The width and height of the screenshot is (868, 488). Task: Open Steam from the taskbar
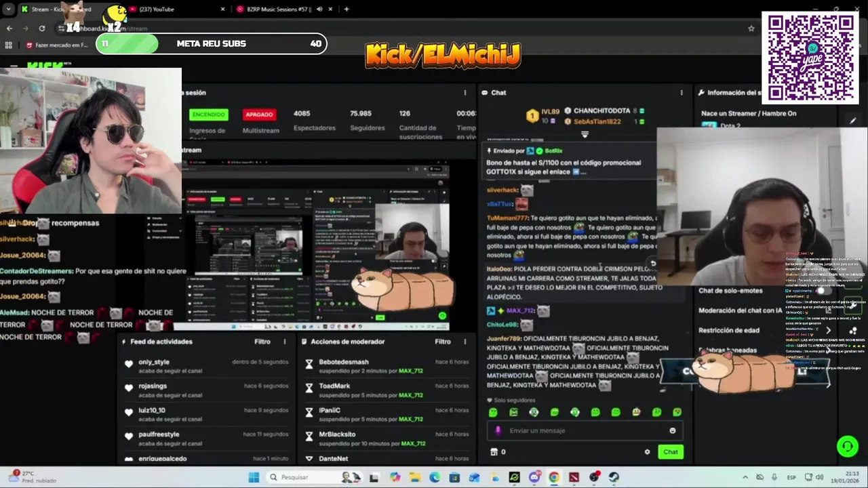[614, 477]
